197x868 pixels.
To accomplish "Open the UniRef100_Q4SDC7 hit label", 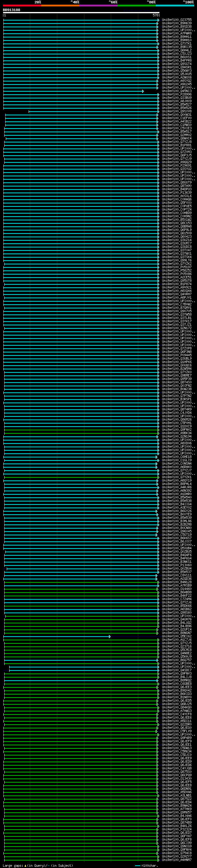I will [x=177, y=670].
